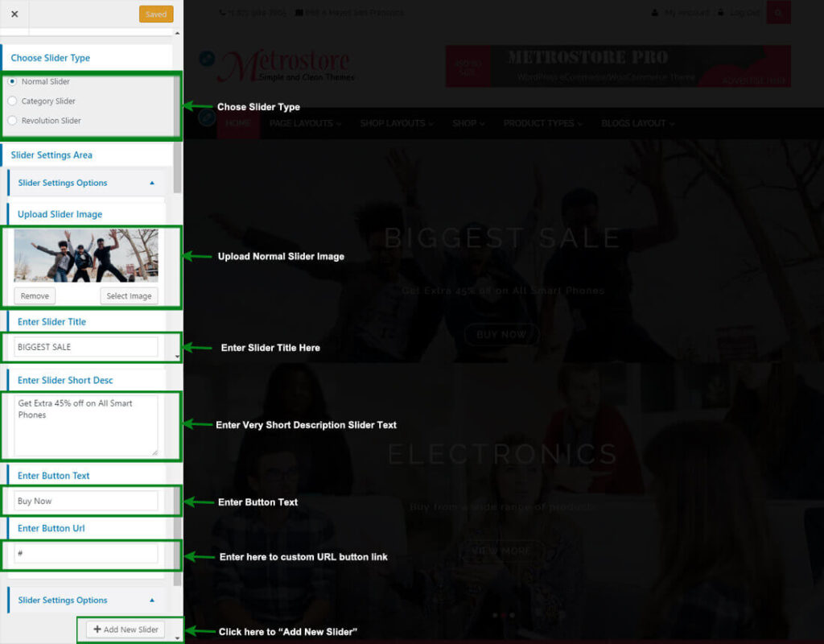This screenshot has height=644, width=824.
Task: Click the red search icon in header
Action: [778, 13]
